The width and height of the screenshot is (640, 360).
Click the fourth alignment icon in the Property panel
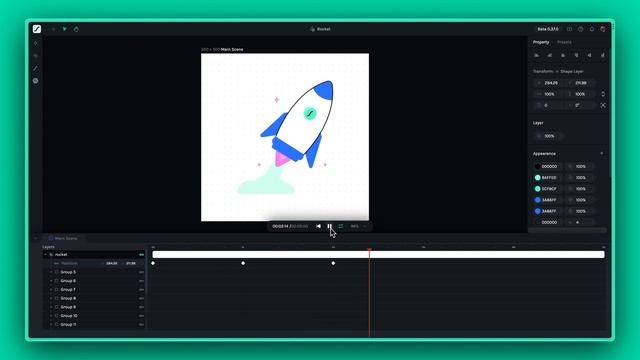tap(576, 55)
